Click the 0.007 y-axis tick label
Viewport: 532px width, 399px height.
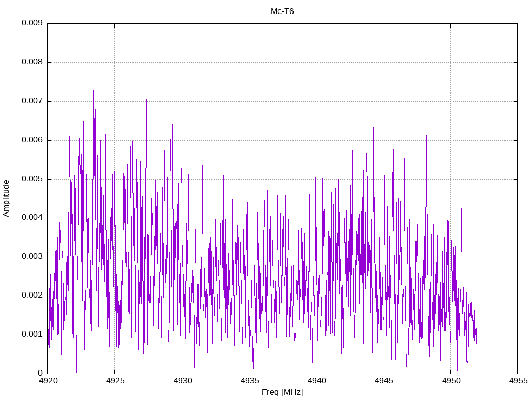point(32,101)
